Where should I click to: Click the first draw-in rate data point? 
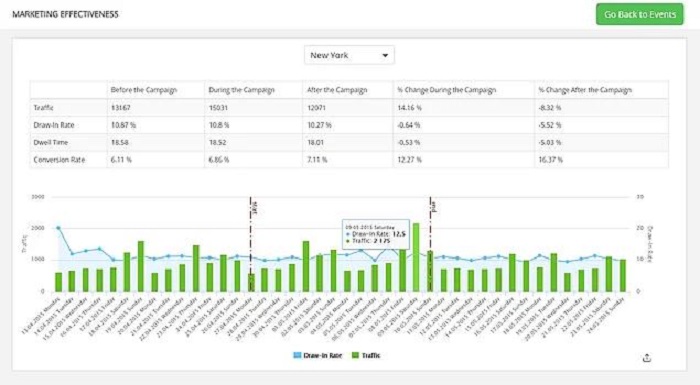click(58, 228)
